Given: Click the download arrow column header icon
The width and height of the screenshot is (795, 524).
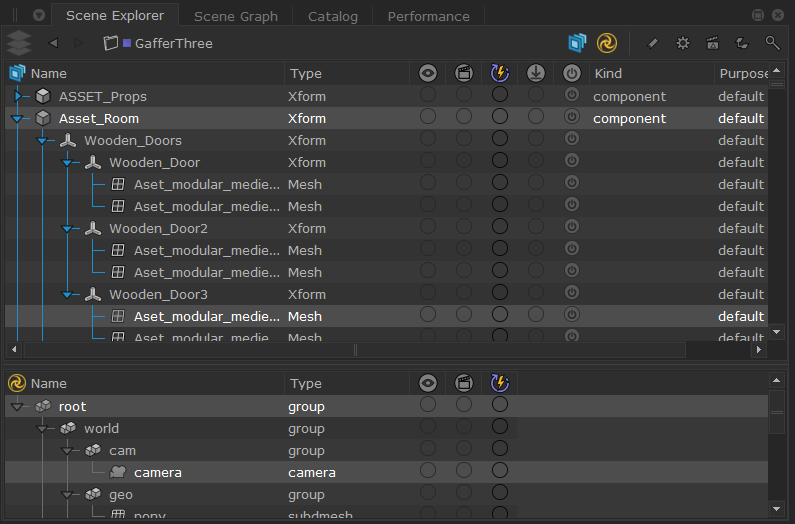Looking at the screenshot, I should pyautogui.click(x=536, y=73).
